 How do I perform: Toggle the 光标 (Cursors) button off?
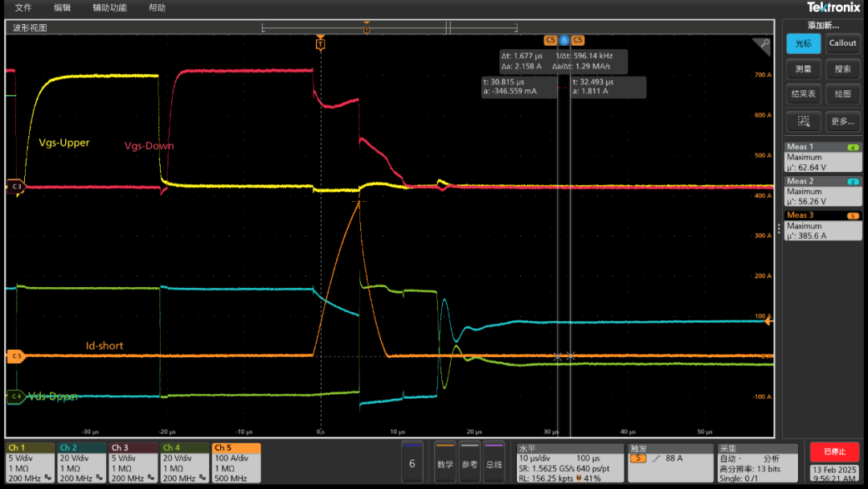(803, 43)
